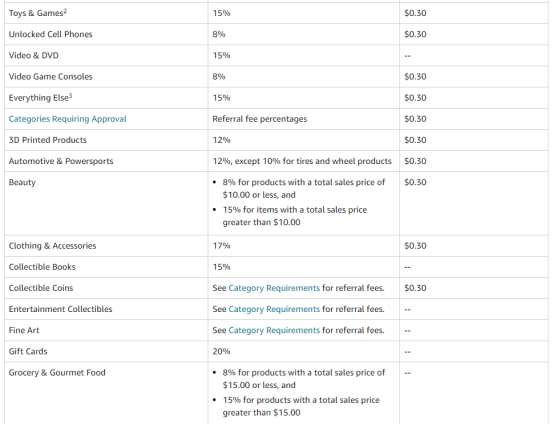Open Category Requirements link for Collectible Coins

pos(274,288)
